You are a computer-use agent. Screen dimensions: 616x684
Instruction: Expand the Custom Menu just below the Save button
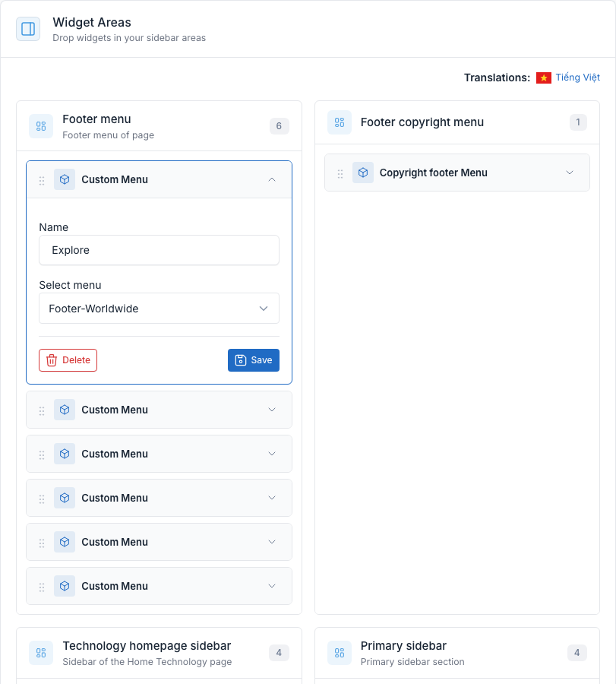pyautogui.click(x=272, y=410)
